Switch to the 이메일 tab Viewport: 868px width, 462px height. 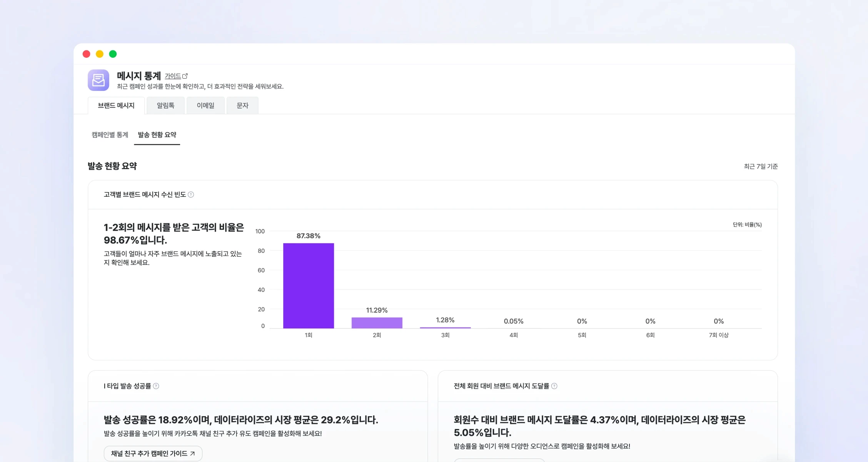tap(205, 105)
